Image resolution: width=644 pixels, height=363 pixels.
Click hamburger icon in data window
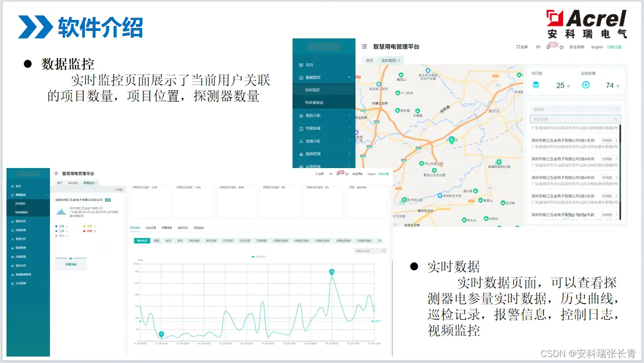pyautogui.click(x=56, y=174)
